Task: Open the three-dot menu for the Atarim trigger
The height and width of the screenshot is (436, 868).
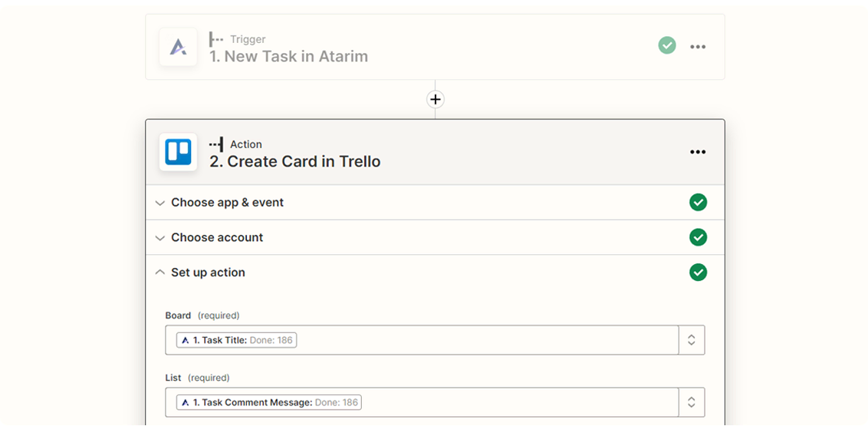Action: pyautogui.click(x=697, y=47)
